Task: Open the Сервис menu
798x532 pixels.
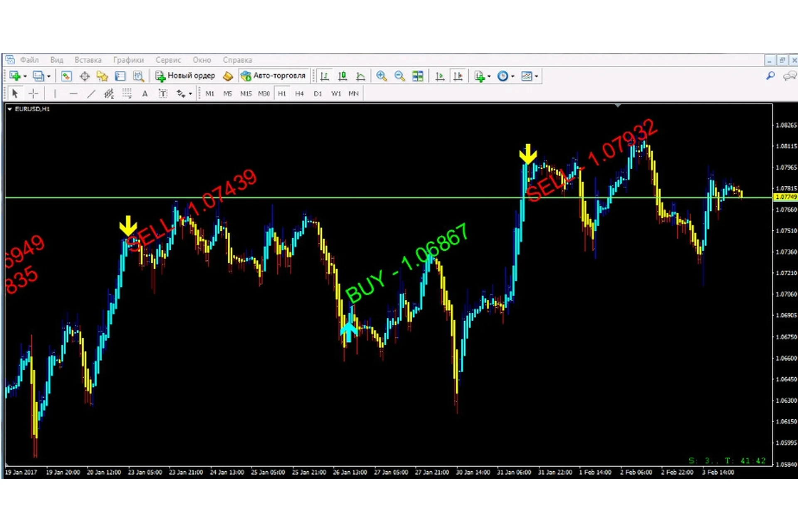Action: tap(168, 60)
